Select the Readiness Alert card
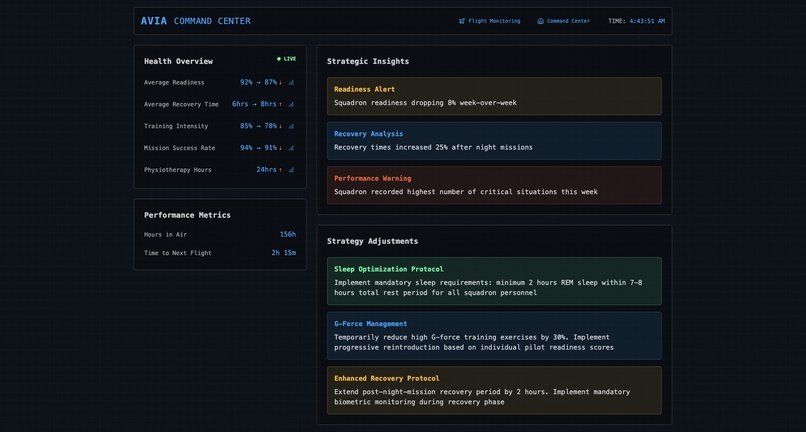This screenshot has width=806, height=432. click(x=494, y=96)
